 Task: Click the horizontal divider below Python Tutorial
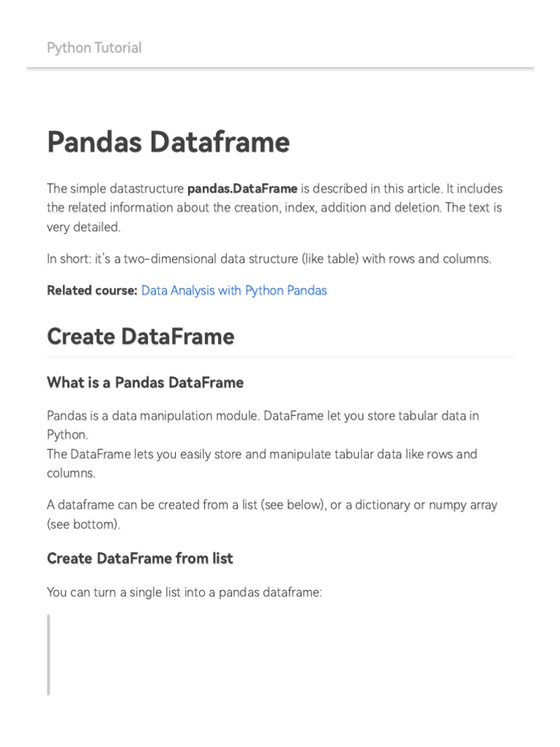[x=280, y=69]
